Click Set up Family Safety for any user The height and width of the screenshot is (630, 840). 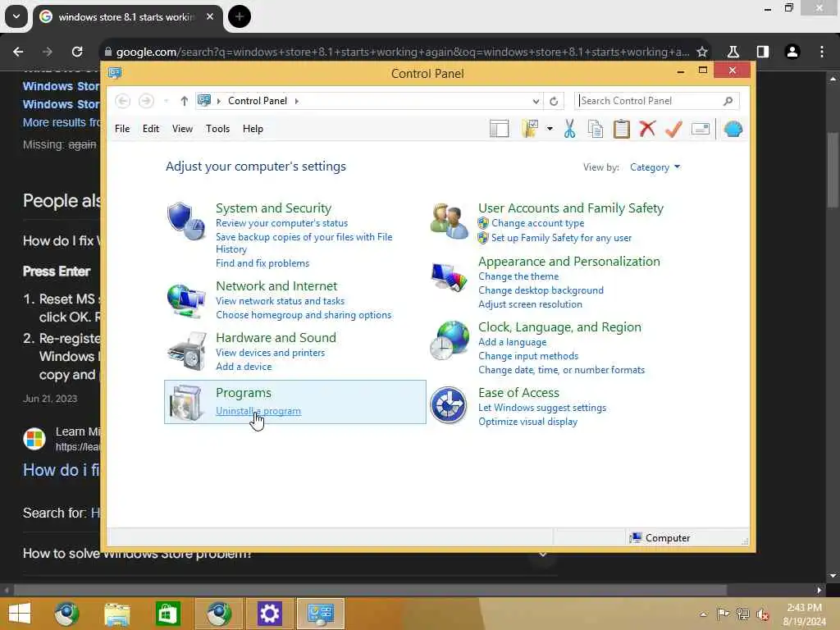(x=561, y=238)
